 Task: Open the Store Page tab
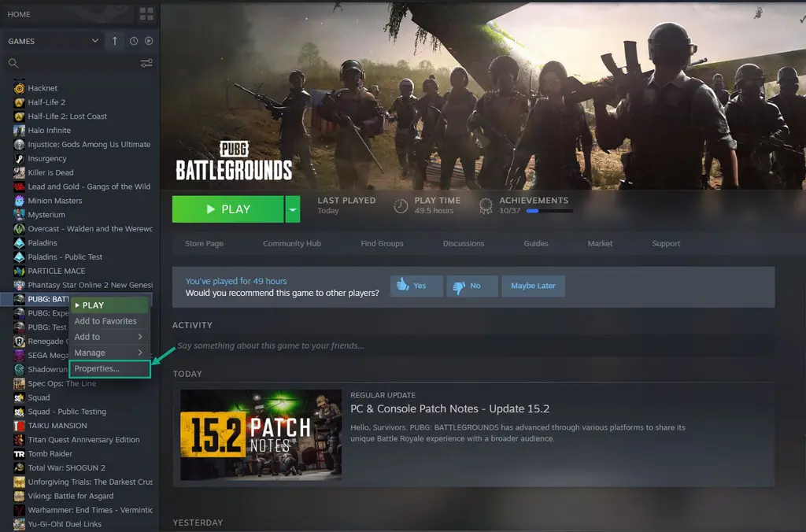[x=204, y=243]
